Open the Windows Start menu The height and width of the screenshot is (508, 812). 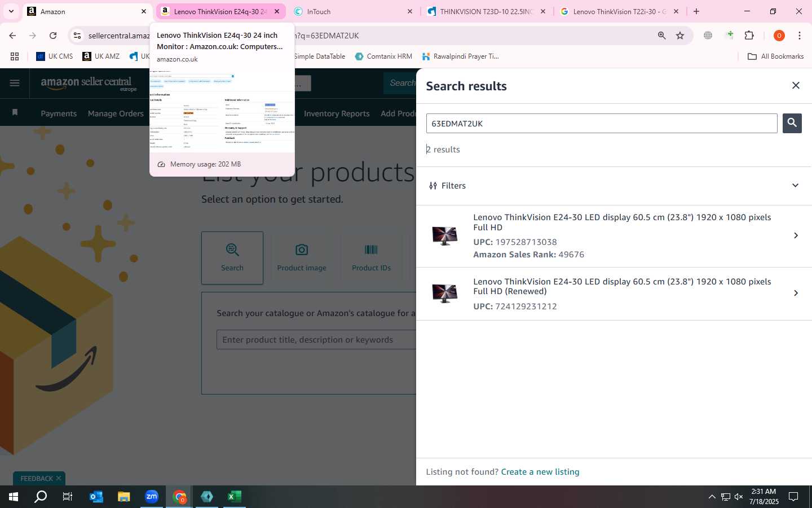[14, 497]
